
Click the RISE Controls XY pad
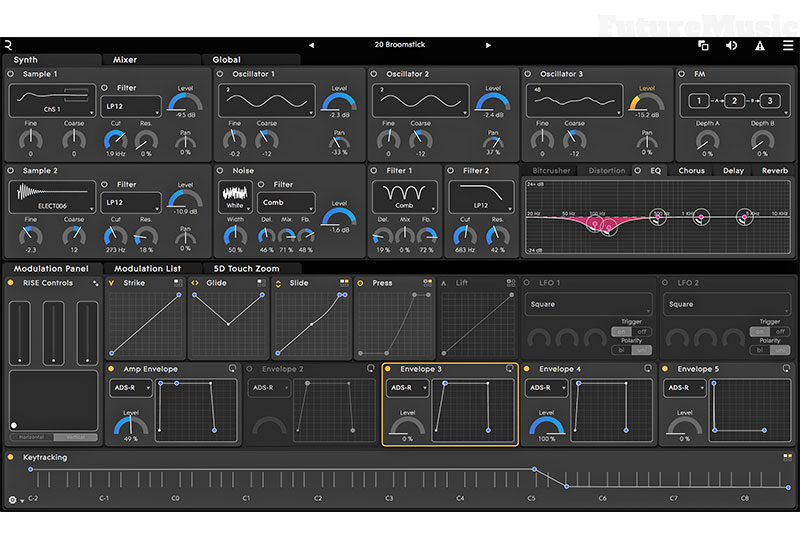click(53, 401)
